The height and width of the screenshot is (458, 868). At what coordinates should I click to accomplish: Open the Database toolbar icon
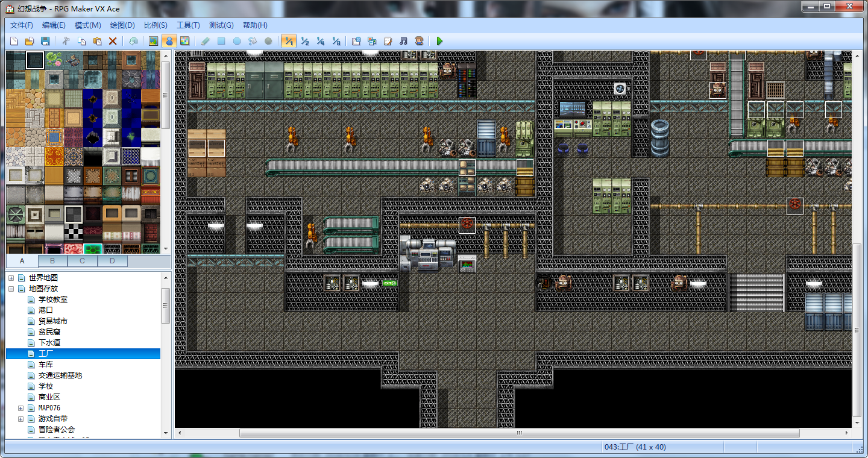point(356,41)
